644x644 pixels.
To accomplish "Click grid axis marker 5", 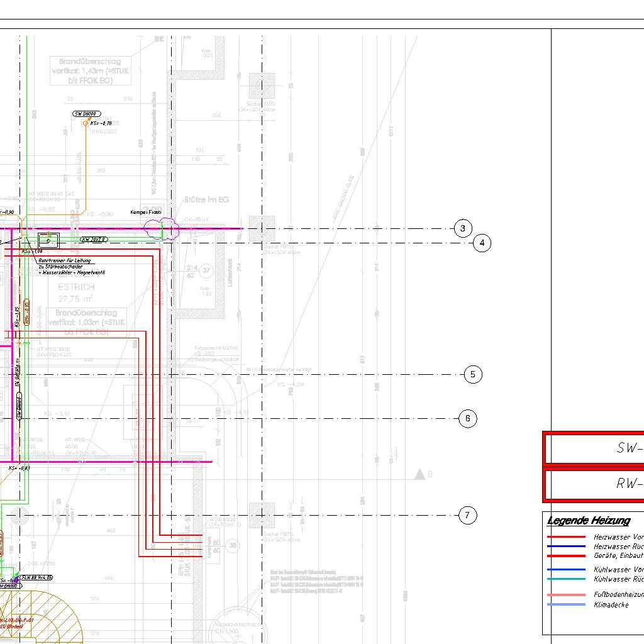I will click(x=473, y=375).
